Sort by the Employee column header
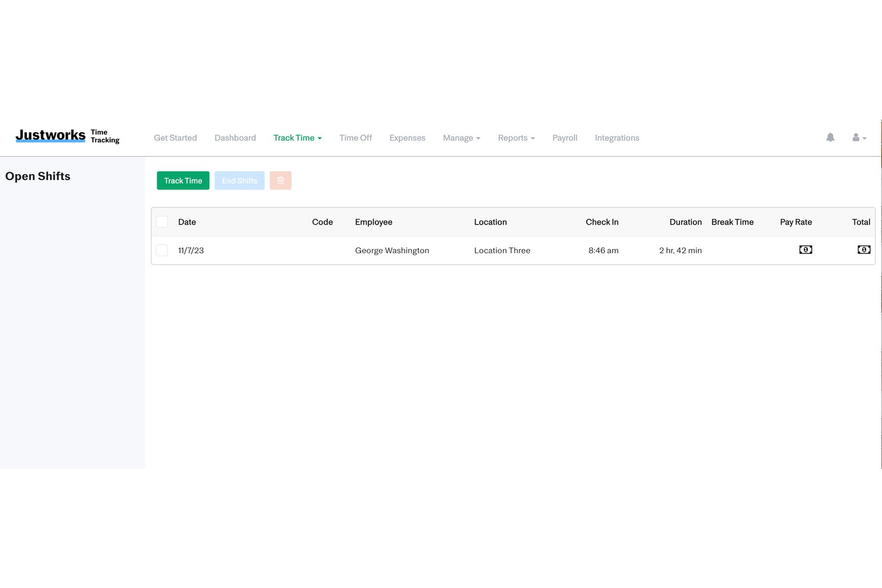 pos(374,222)
